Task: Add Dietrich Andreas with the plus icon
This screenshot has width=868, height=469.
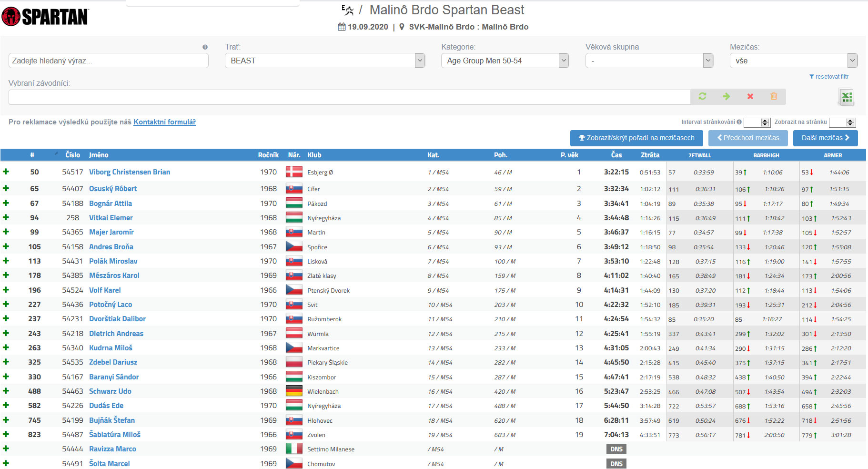Action: click(x=6, y=333)
